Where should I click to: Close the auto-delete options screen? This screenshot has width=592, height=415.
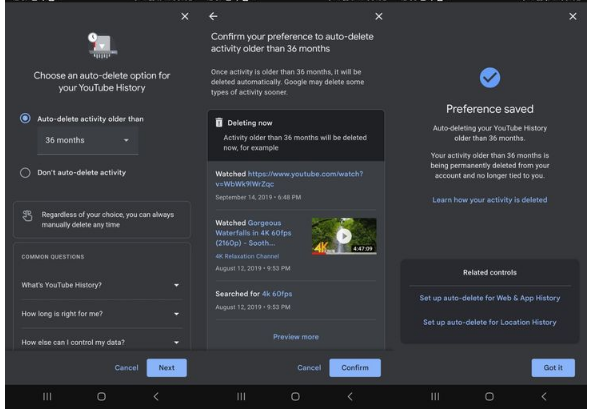[185, 16]
